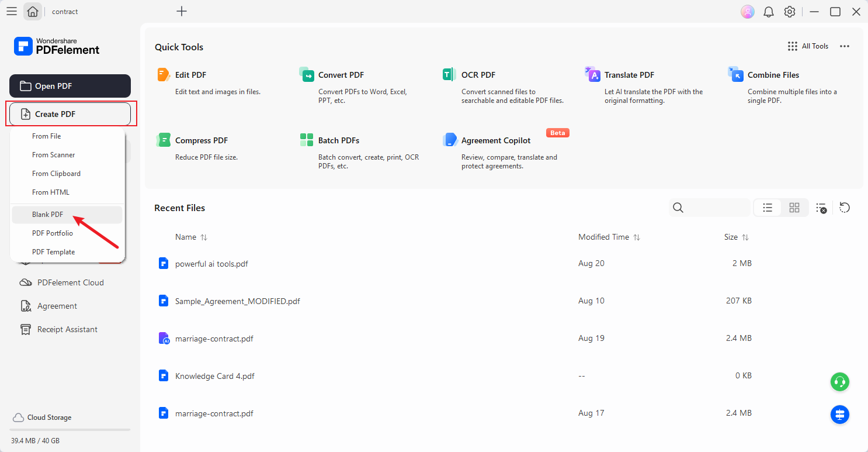Sort recent files by Name
868x452 pixels.
pos(191,237)
